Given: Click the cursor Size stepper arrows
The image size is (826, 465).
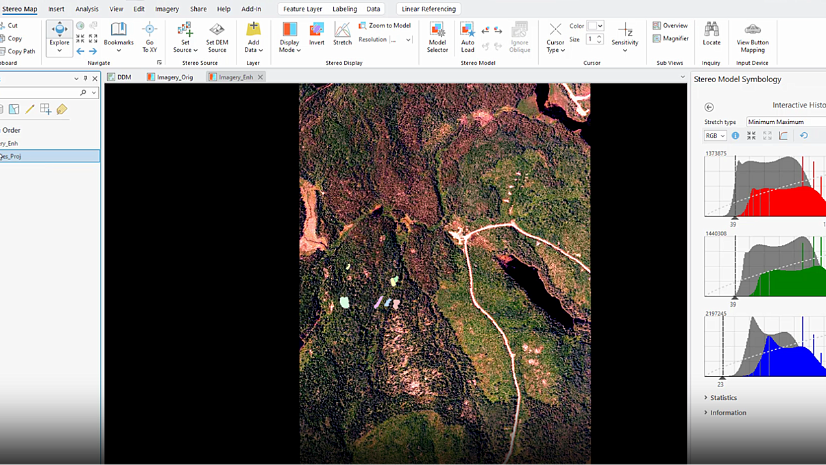Looking at the screenshot, I should coord(599,39).
